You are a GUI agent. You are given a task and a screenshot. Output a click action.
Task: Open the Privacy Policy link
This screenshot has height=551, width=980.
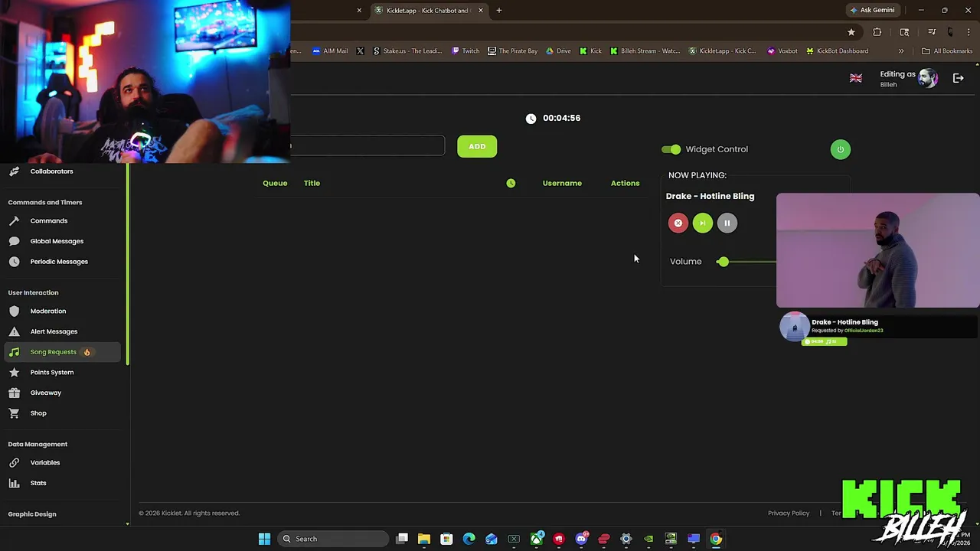789,514
